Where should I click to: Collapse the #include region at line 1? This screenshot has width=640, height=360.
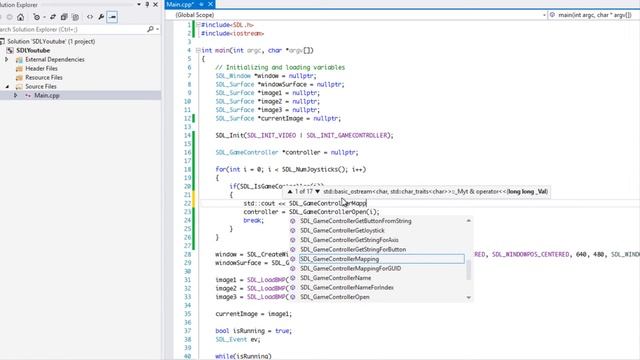(198, 25)
